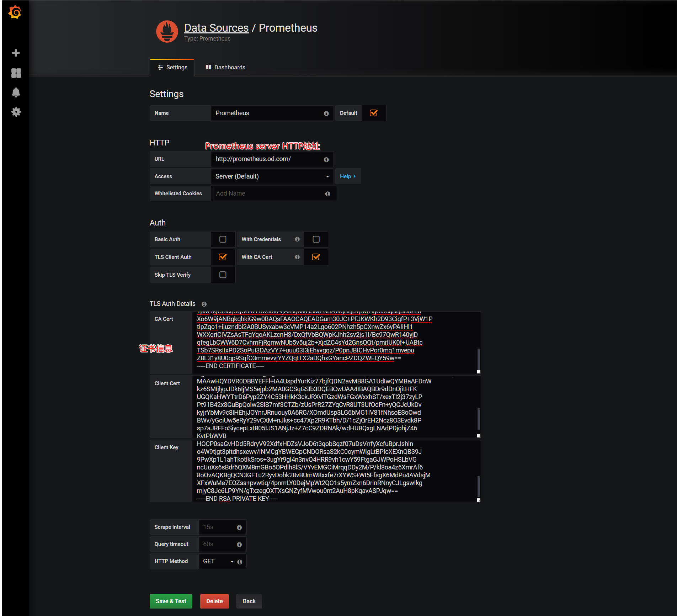Click the 'Auth' section heading
This screenshot has width=677, height=616.
point(158,223)
